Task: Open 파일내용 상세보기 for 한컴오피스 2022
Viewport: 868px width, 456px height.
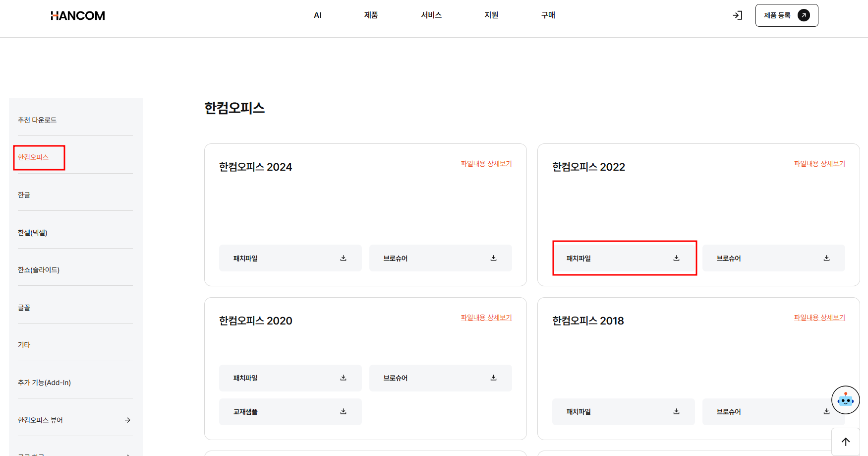Action: [x=819, y=164]
